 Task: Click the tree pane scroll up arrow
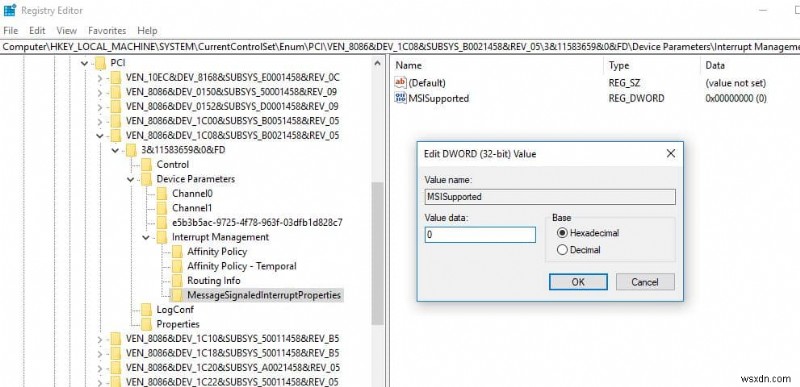378,64
